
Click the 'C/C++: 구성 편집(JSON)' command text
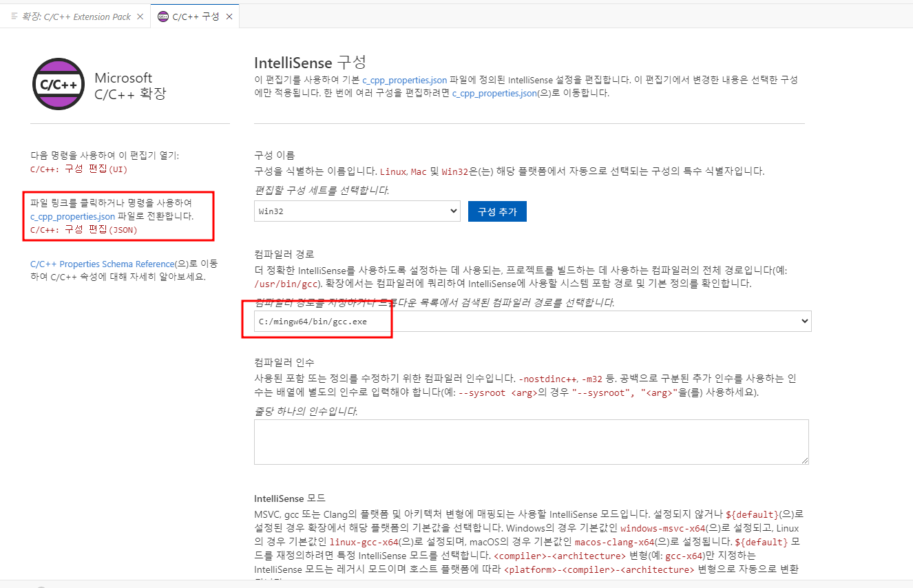pyautogui.click(x=84, y=229)
